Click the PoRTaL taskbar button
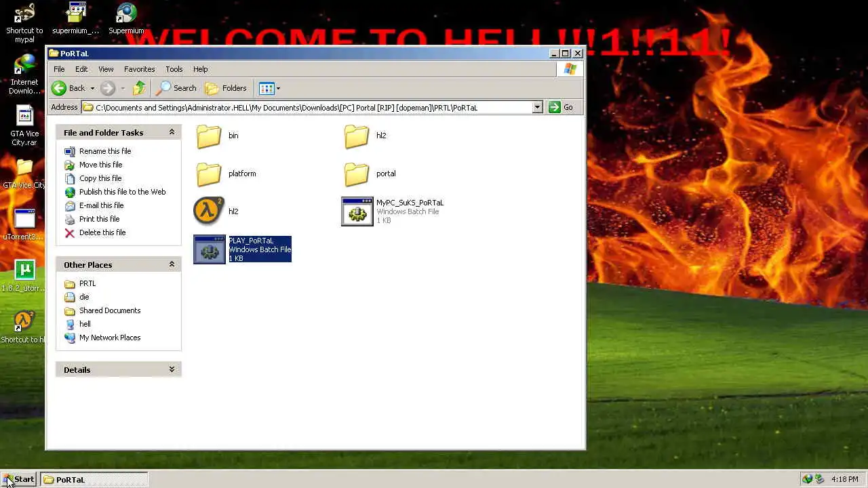 94,479
